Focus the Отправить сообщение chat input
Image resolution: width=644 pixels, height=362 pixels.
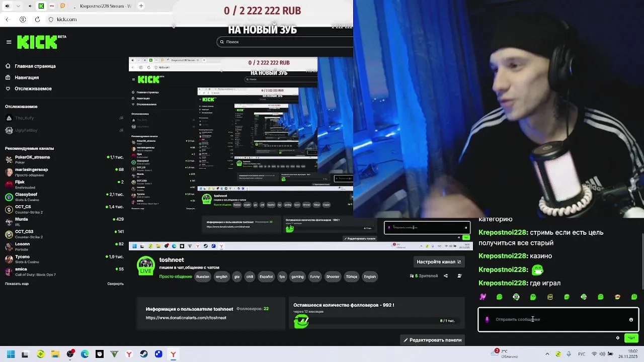click(x=558, y=319)
